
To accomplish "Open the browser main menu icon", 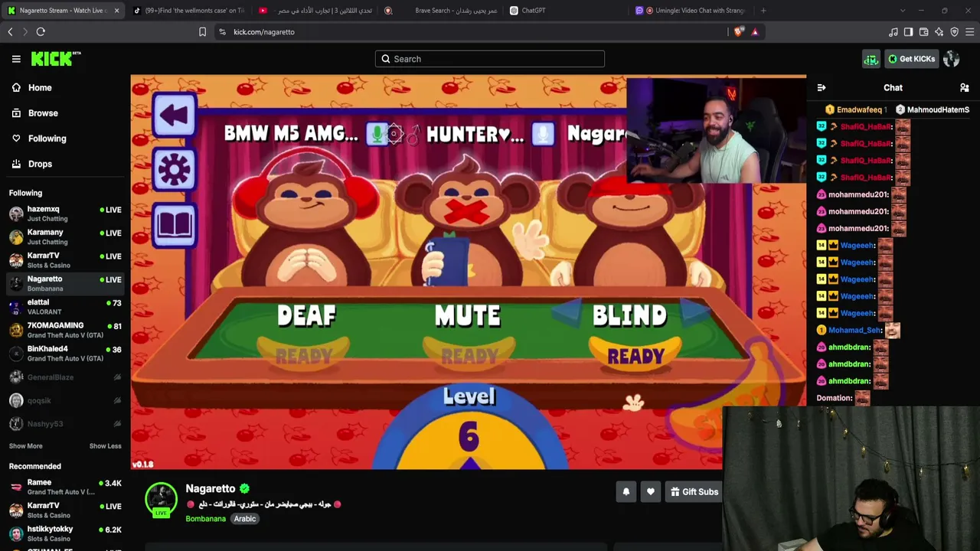I will [970, 31].
